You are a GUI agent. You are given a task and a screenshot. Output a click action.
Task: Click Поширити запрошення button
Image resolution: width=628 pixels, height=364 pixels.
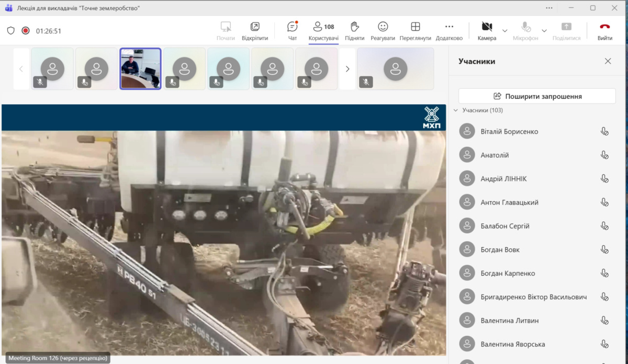pos(537,96)
